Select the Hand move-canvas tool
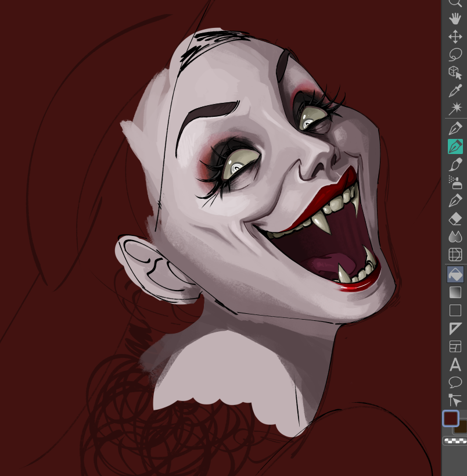 point(455,19)
